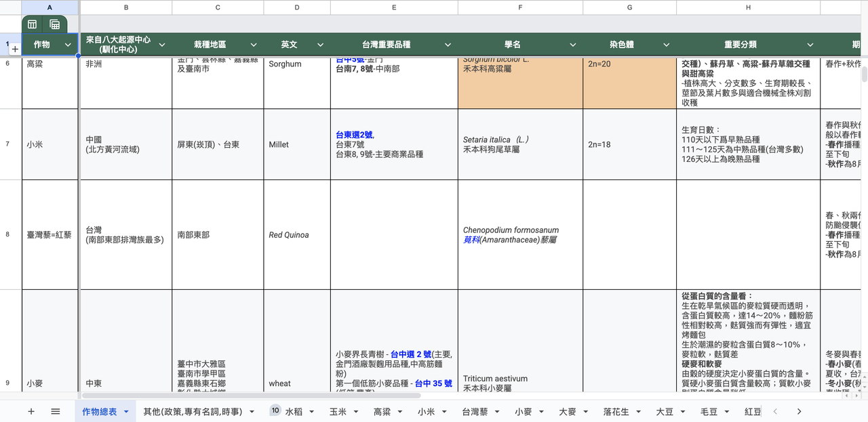Select column A header

coord(50,7)
